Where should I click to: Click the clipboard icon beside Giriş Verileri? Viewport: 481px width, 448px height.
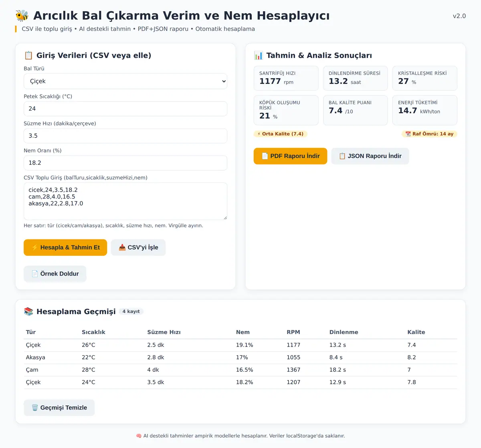(28, 55)
